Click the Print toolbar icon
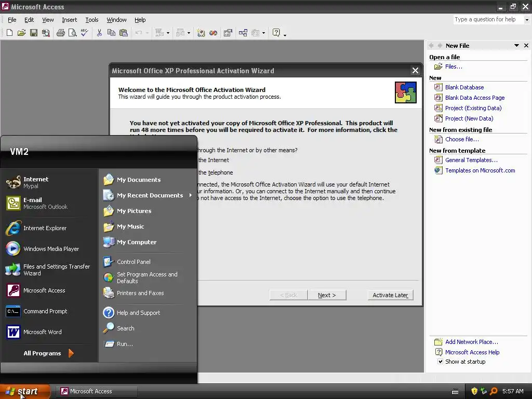This screenshot has width=532, height=399. [x=61, y=33]
